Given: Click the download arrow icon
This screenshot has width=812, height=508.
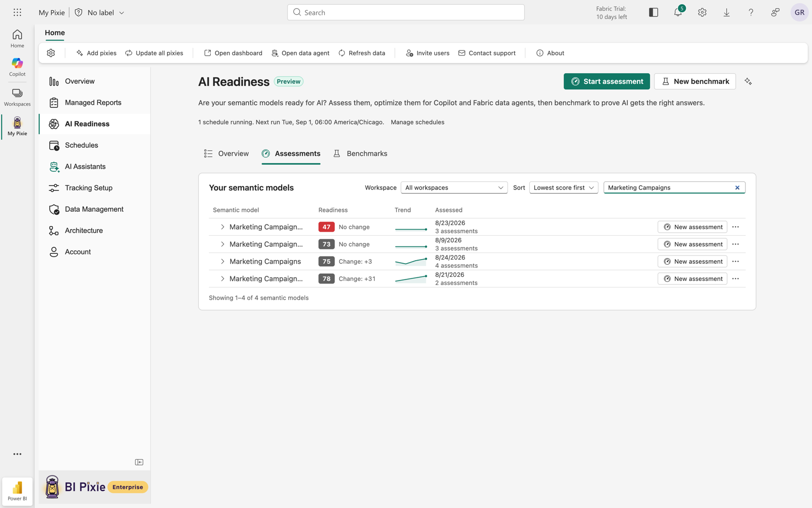Looking at the screenshot, I should 727,12.
